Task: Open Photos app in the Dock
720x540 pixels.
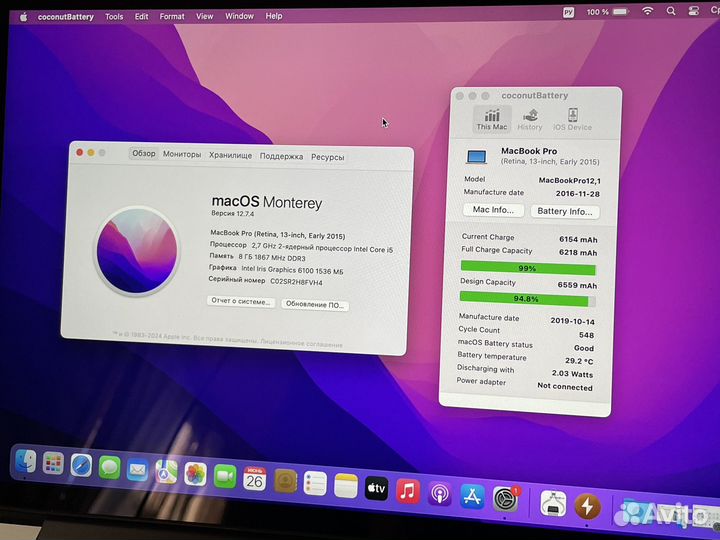Action: (x=196, y=474)
